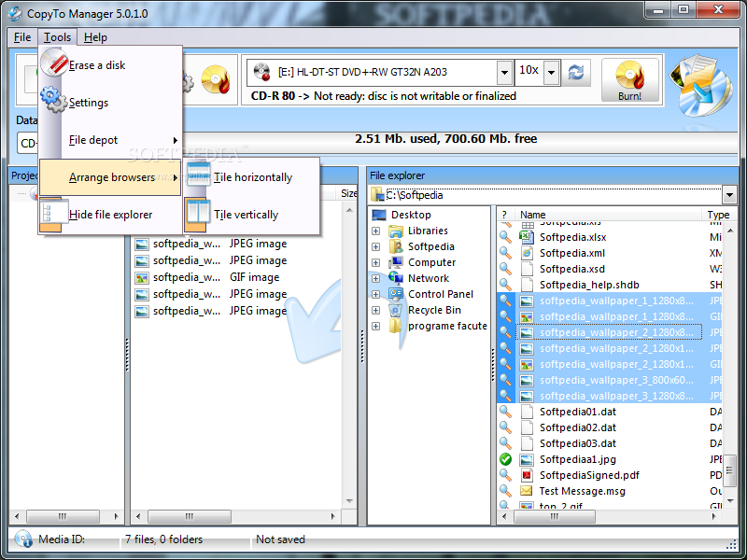Expand the Network tree node
The width and height of the screenshot is (747, 560).
pyautogui.click(x=376, y=278)
